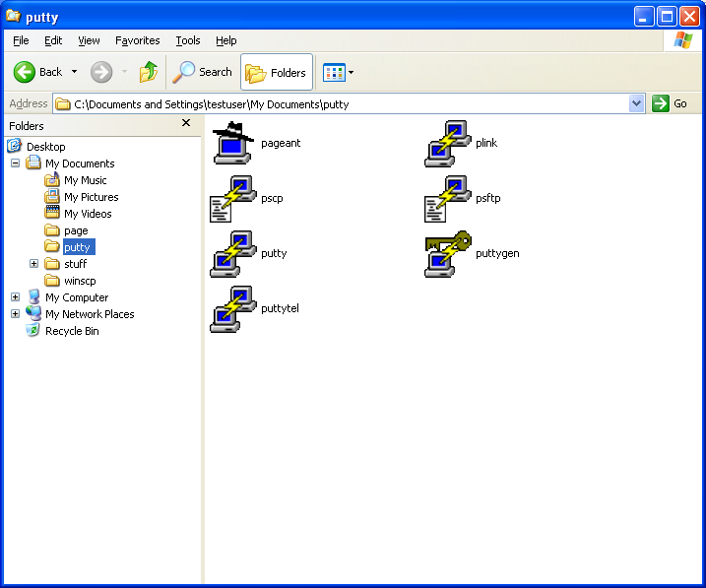Select the puttytel program icon
The height and width of the screenshot is (588, 706).
[232, 309]
